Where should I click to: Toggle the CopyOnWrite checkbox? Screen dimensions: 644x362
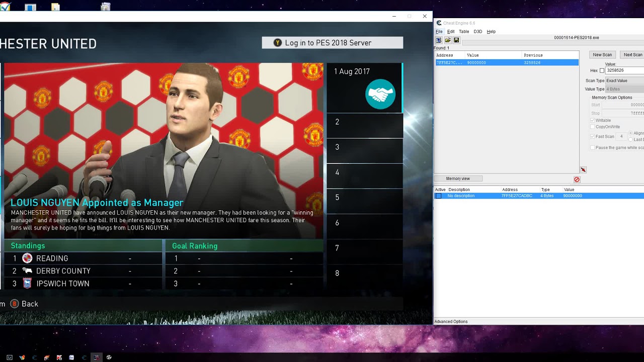[592, 127]
